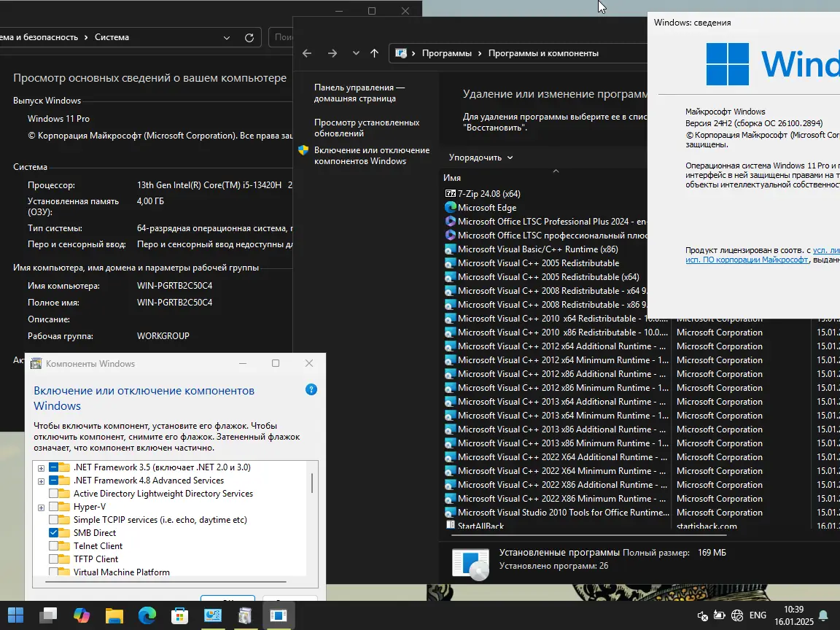Uncheck the SMB Direct component

tap(53, 533)
